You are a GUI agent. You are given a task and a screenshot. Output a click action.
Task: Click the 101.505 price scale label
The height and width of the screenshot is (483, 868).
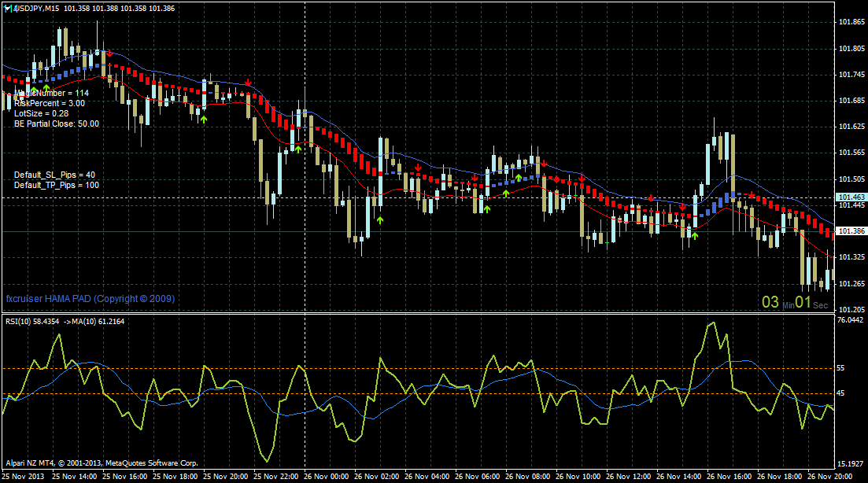[851, 179]
